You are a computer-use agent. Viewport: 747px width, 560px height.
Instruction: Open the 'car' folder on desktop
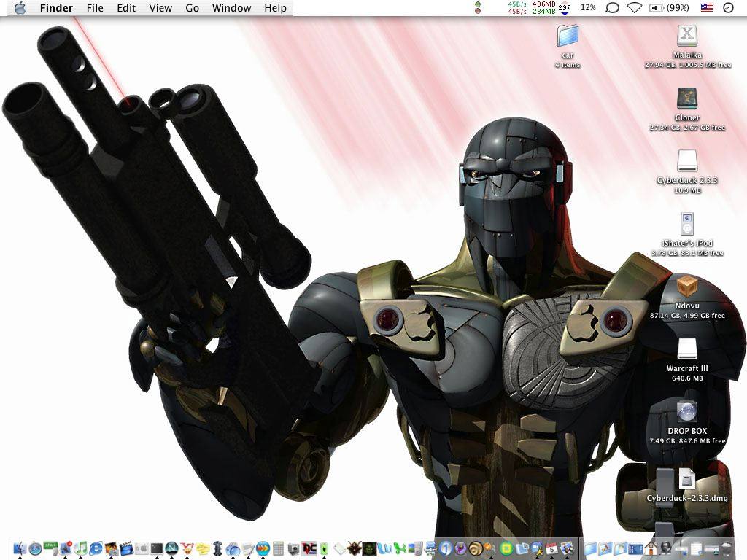[x=567, y=36]
